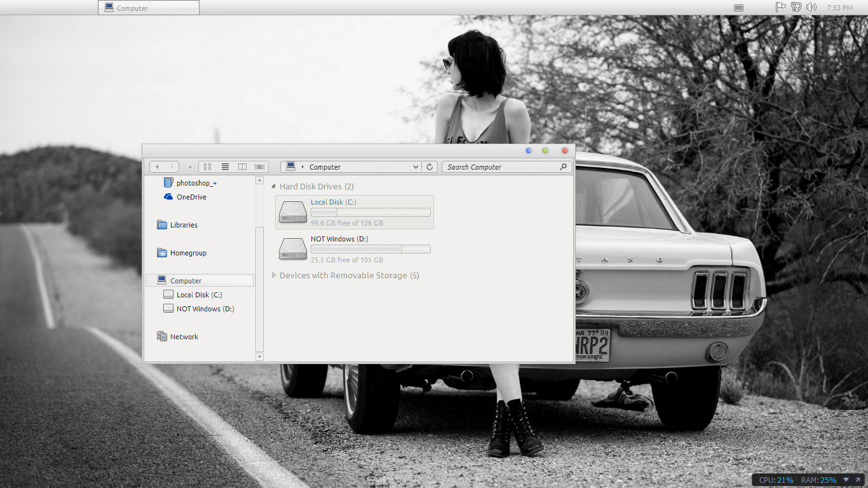Select the NOT Windows (D:) drive icon

pyautogui.click(x=293, y=249)
